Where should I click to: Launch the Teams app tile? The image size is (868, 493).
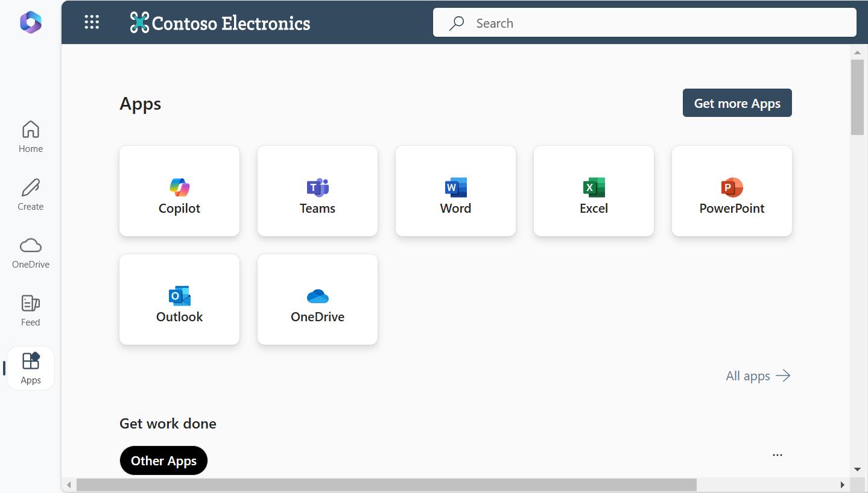318,191
